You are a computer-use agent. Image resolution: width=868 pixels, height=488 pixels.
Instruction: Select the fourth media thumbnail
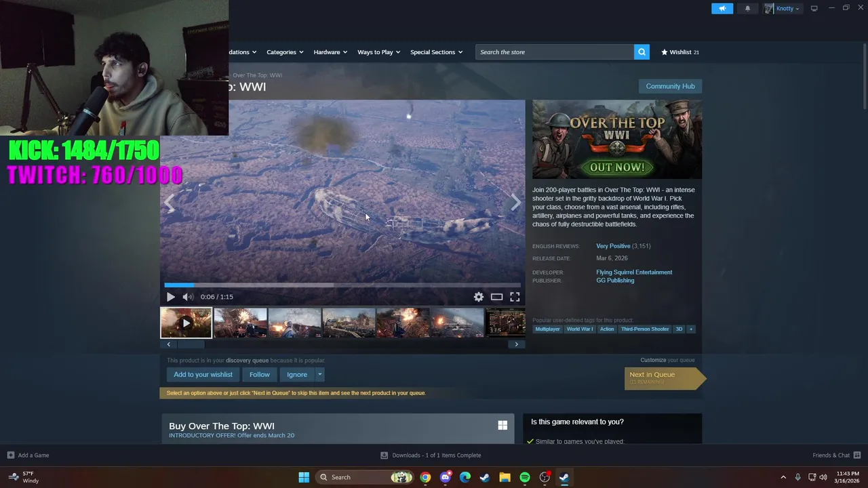(349, 323)
